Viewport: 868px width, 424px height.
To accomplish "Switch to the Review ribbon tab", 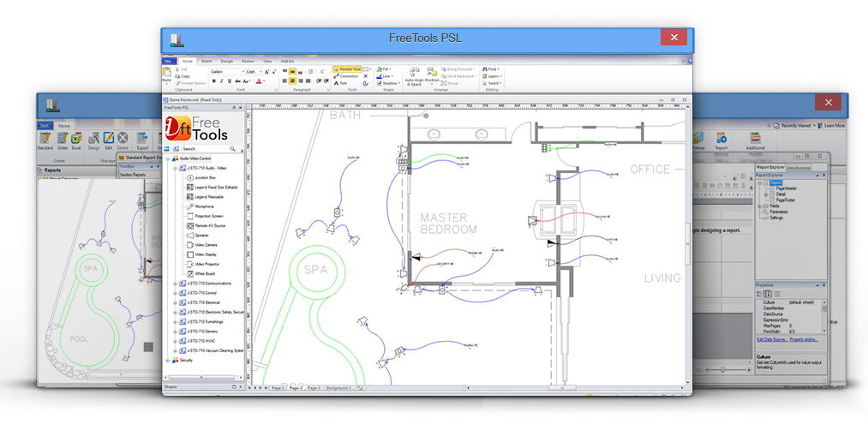I will click(248, 61).
